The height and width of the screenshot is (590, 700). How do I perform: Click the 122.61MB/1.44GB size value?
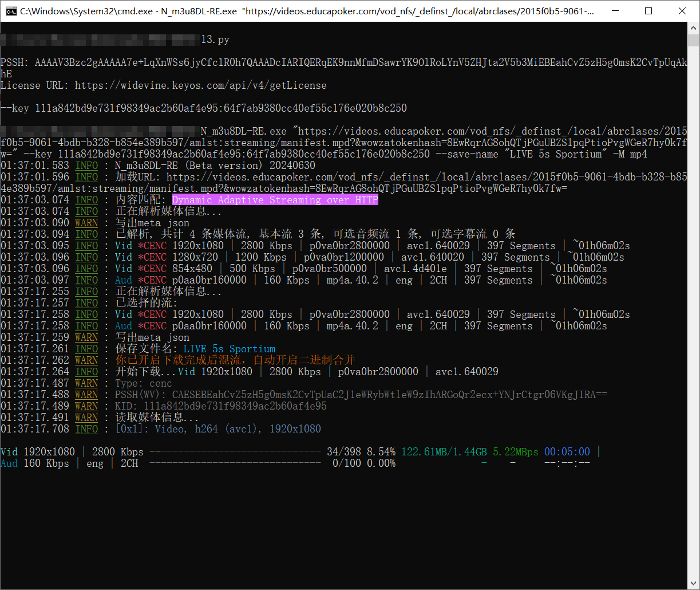click(444, 452)
